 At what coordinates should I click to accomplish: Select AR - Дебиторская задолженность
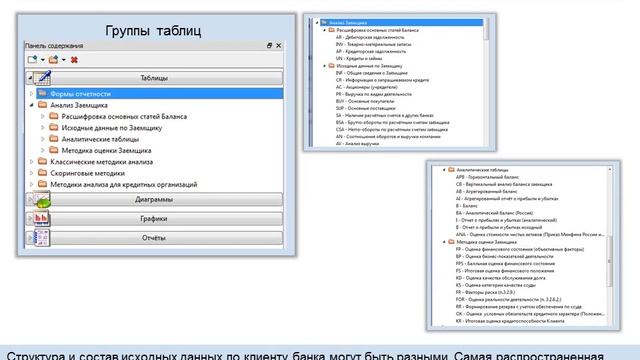point(370,37)
